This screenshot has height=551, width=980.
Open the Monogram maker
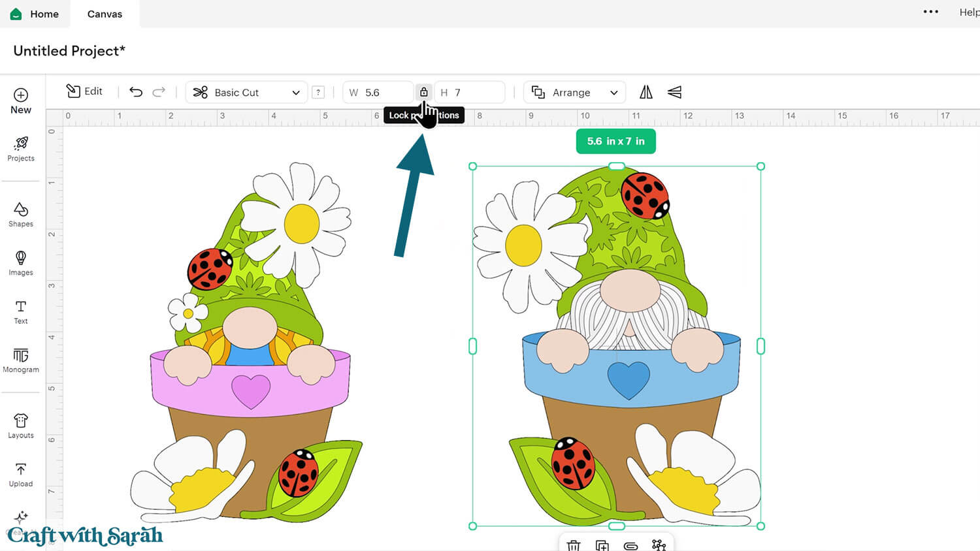coord(21,360)
